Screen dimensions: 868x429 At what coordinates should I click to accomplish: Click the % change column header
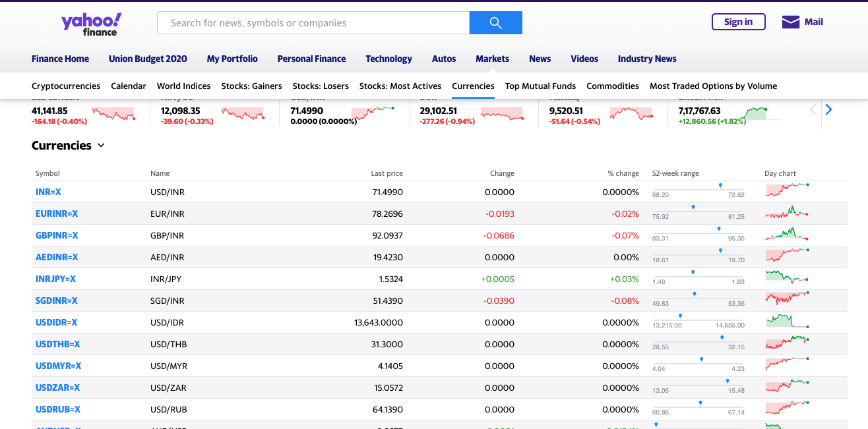click(x=623, y=173)
